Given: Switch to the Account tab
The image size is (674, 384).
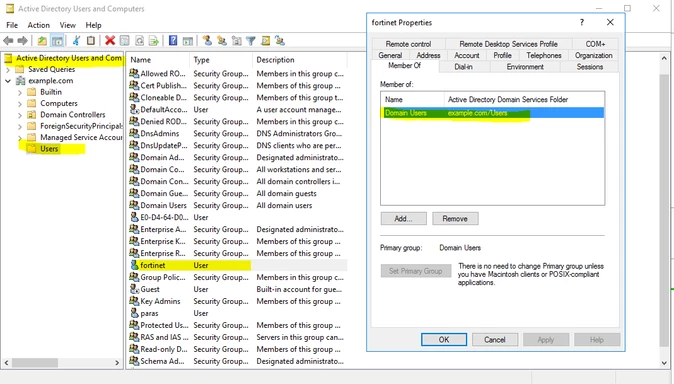Looking at the screenshot, I should click(x=467, y=55).
